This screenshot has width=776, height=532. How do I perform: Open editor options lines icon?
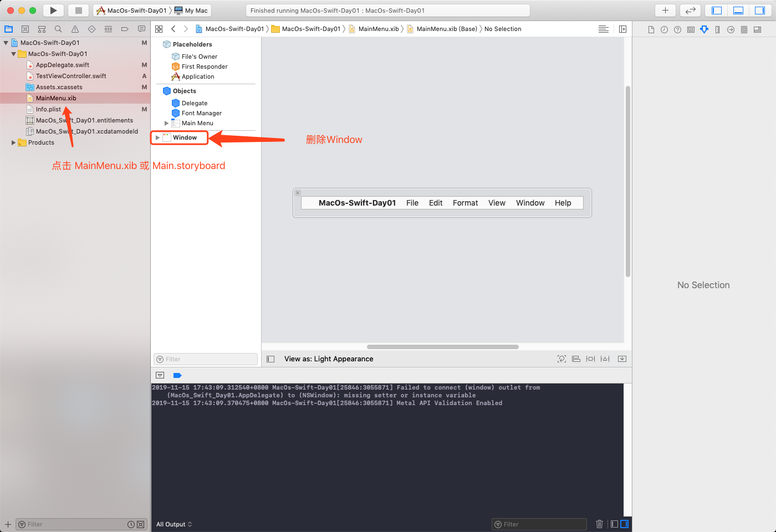pyautogui.click(x=604, y=29)
